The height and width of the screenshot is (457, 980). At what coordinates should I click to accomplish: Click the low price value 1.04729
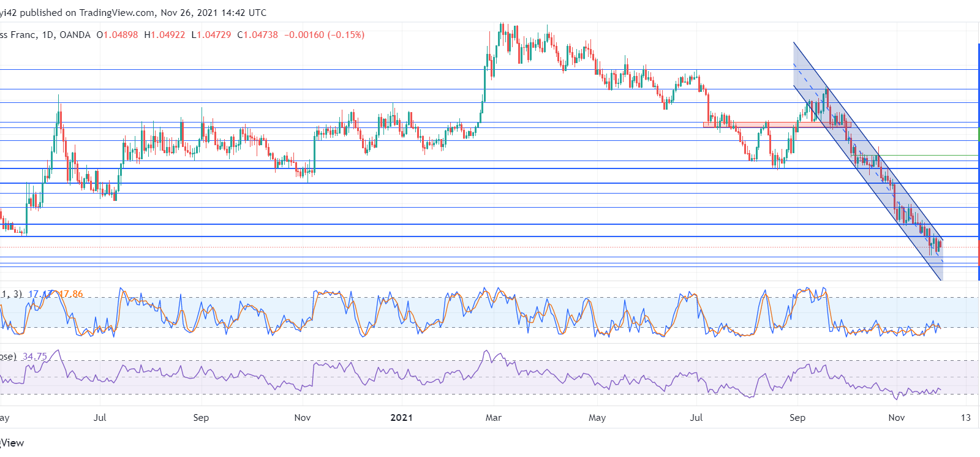[x=214, y=35]
